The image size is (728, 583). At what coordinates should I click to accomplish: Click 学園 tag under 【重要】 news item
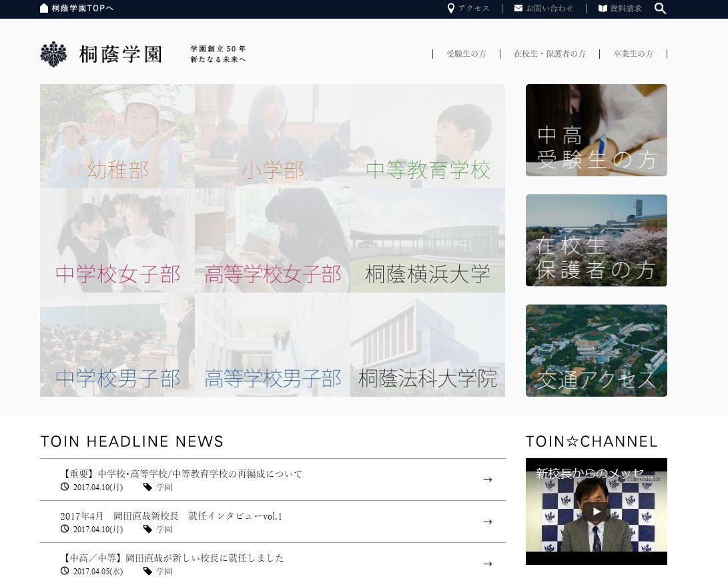pos(164,488)
